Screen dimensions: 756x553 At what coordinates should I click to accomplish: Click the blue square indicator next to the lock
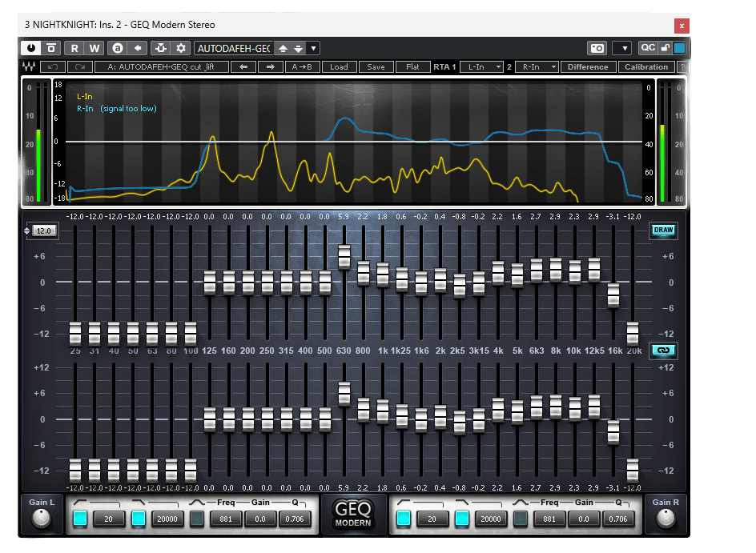point(679,48)
